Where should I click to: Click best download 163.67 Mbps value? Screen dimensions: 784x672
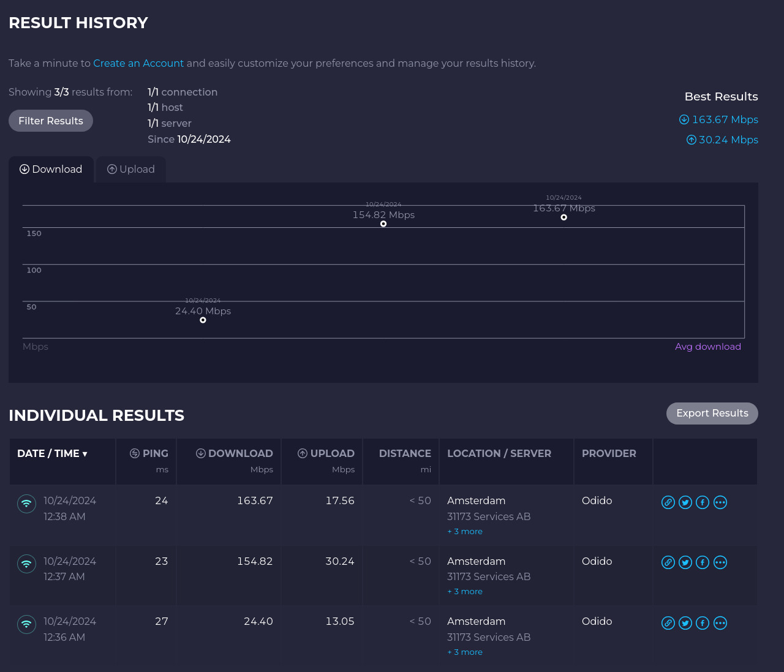click(718, 119)
